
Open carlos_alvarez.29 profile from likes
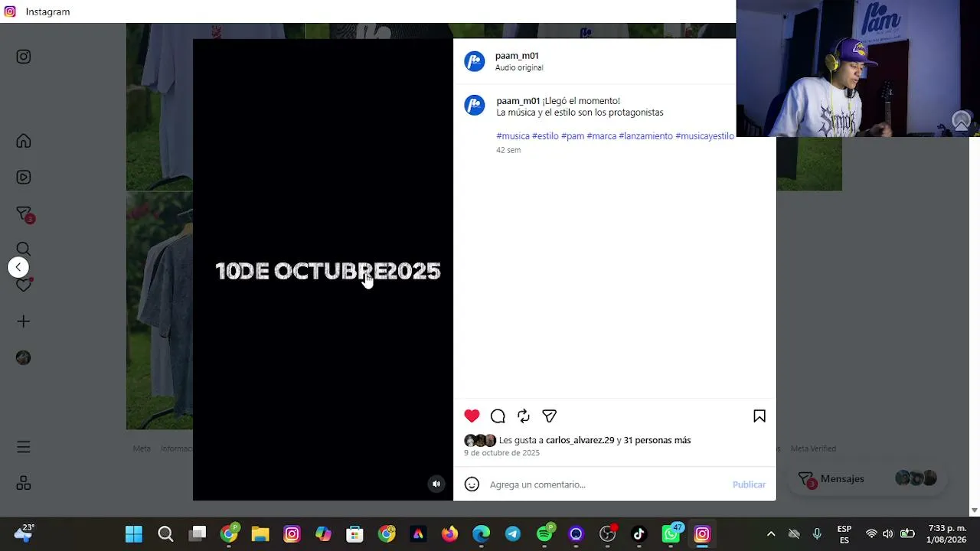pyautogui.click(x=580, y=440)
